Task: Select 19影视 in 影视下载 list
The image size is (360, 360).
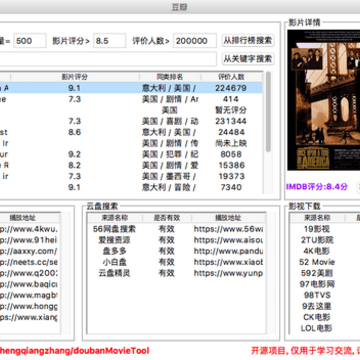Action: (x=317, y=229)
